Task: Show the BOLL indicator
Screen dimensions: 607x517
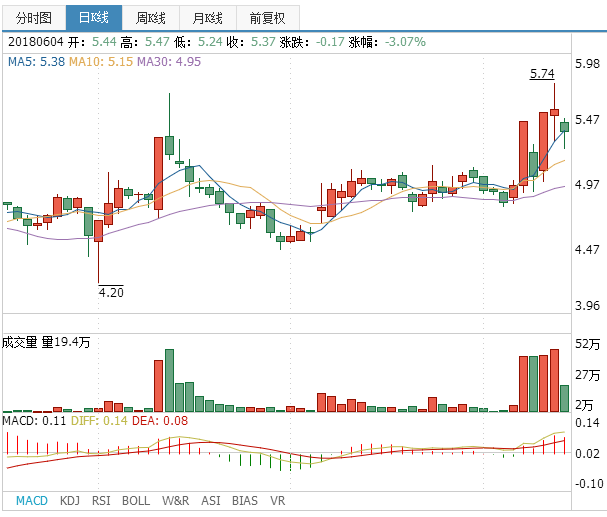Action: tap(136, 501)
